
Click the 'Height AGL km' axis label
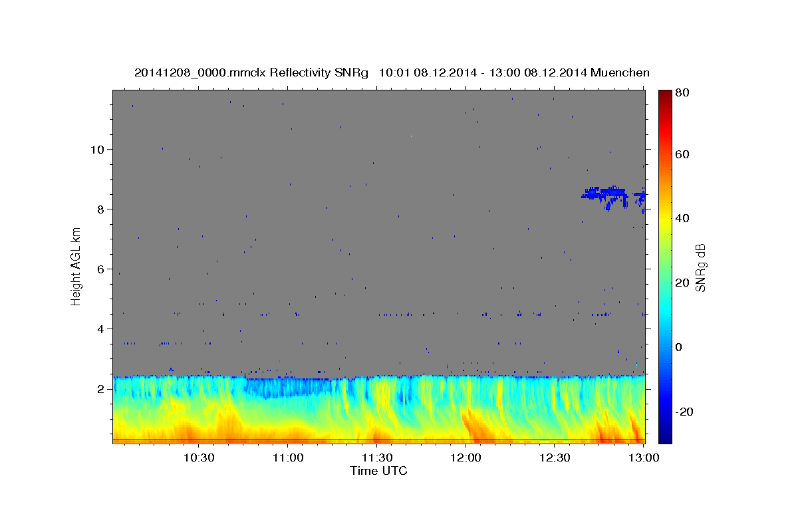tap(76, 266)
